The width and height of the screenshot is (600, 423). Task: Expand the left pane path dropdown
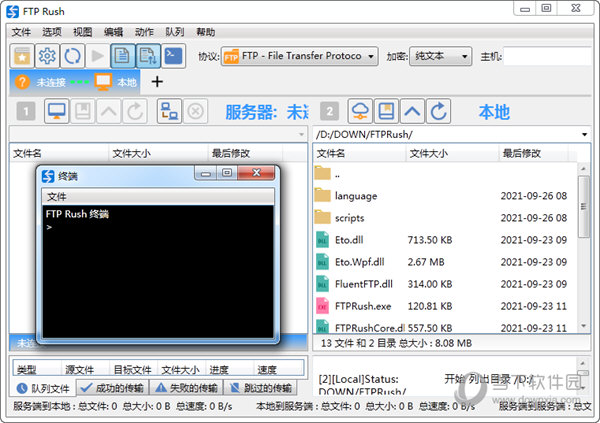pyautogui.click(x=301, y=134)
